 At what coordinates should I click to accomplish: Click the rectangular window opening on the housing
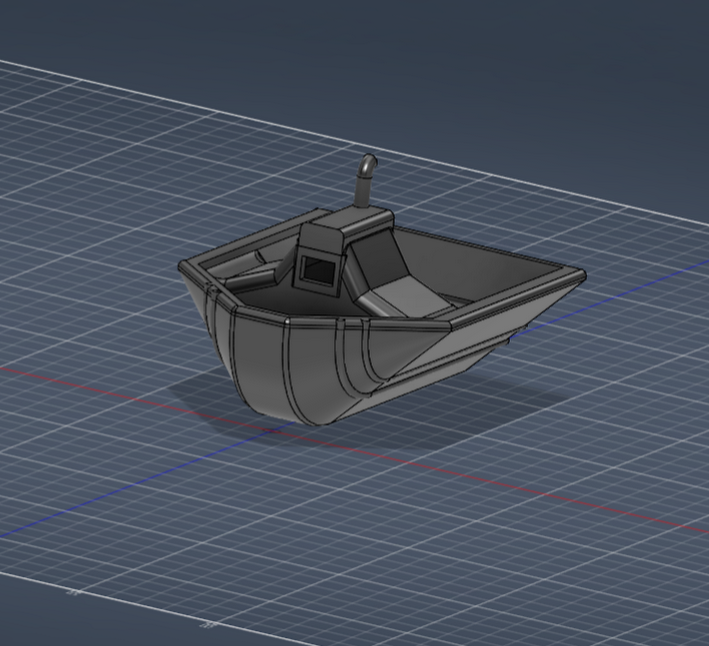pos(317,269)
